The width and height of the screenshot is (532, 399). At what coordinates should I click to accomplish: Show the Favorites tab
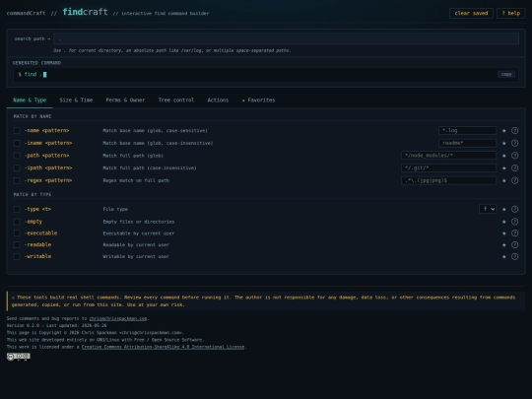(x=258, y=100)
